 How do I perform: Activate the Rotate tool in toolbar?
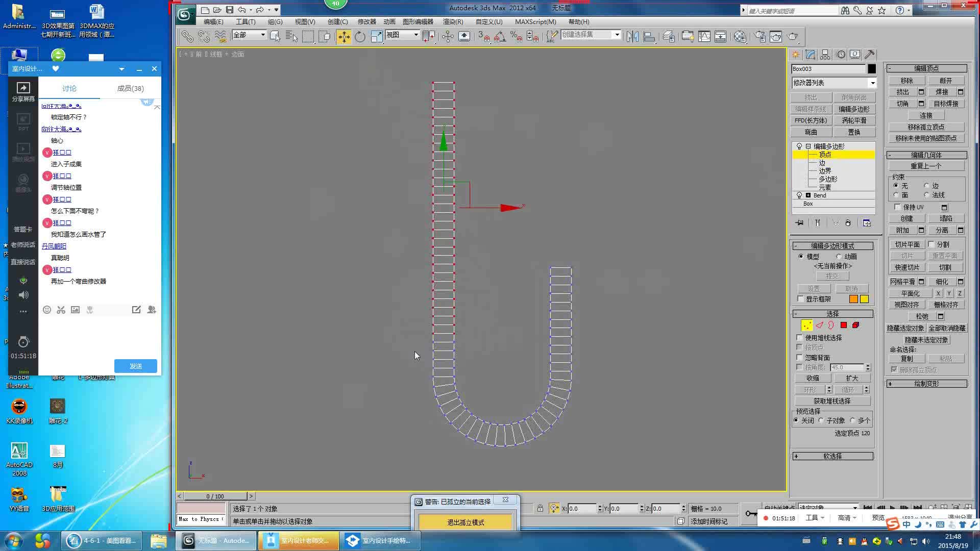pyautogui.click(x=360, y=36)
